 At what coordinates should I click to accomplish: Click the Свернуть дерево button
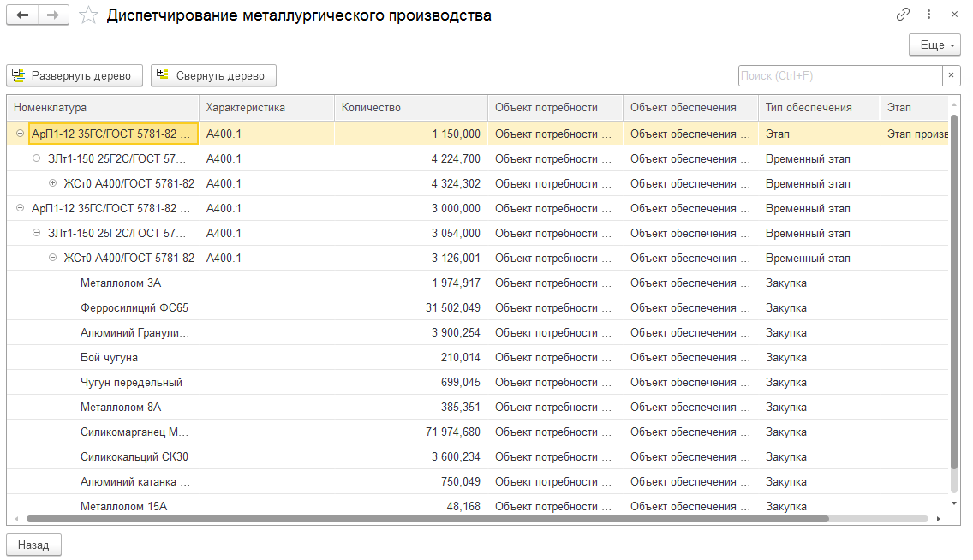(x=213, y=75)
